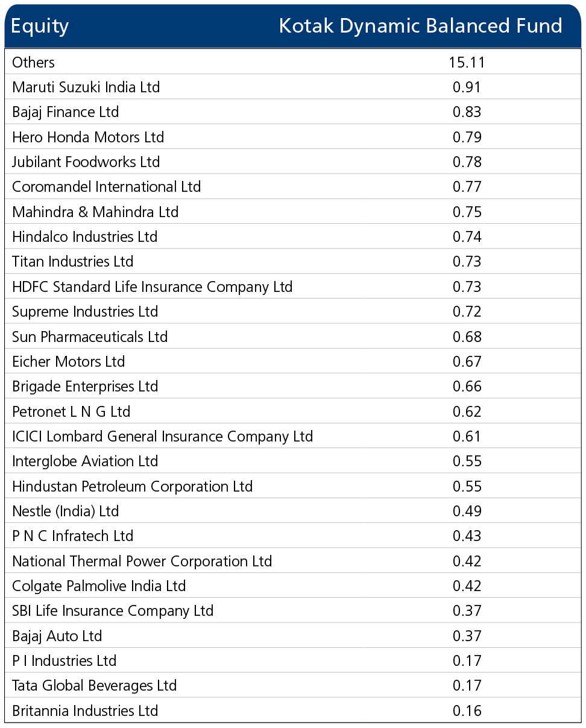Select Britannia Industries Ltd row
This screenshot has width=586, height=728.
(293, 711)
